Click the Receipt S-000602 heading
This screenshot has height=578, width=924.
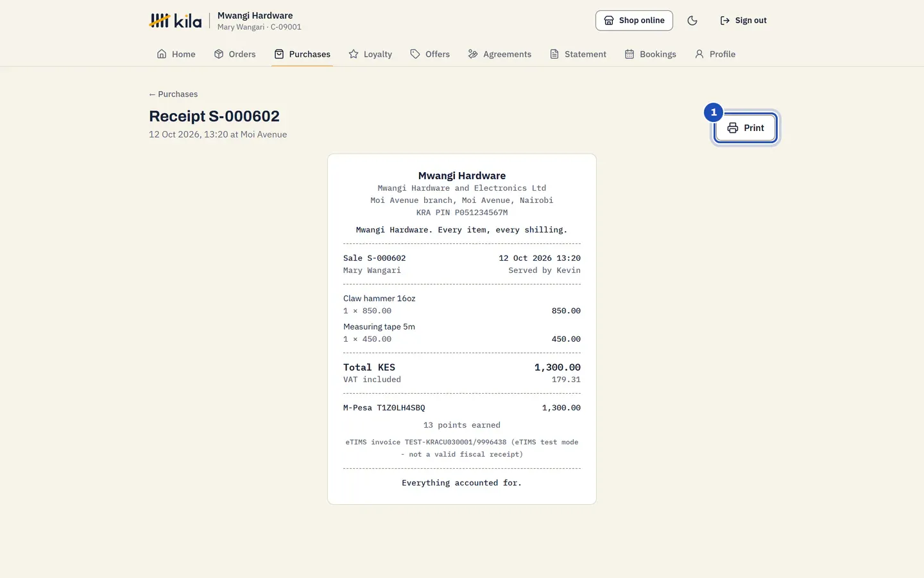pos(214,116)
